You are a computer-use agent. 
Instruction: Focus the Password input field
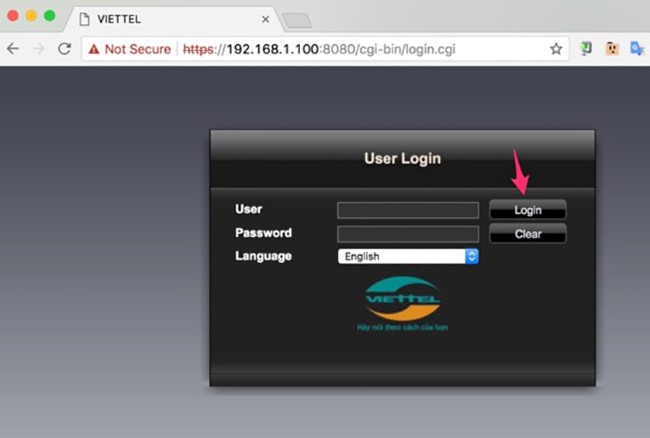pos(408,233)
